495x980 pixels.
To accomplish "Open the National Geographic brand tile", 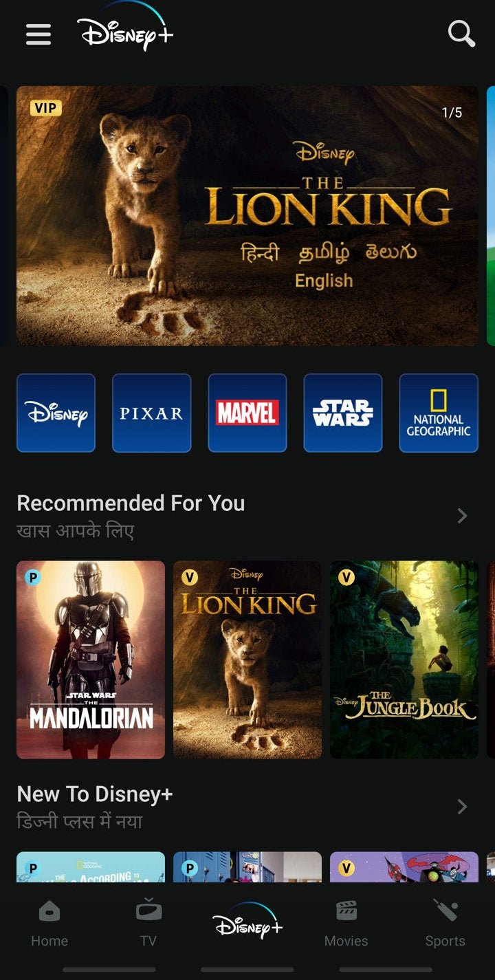I will pyautogui.click(x=439, y=413).
